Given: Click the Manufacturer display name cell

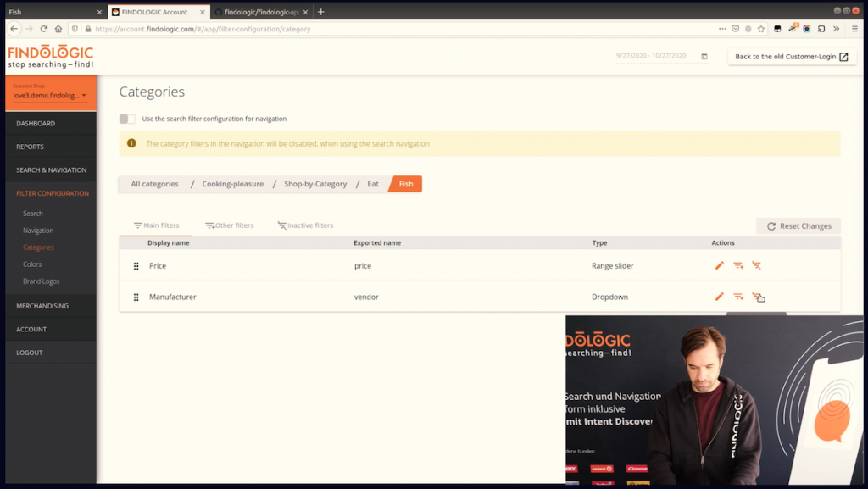Looking at the screenshot, I should 173,297.
